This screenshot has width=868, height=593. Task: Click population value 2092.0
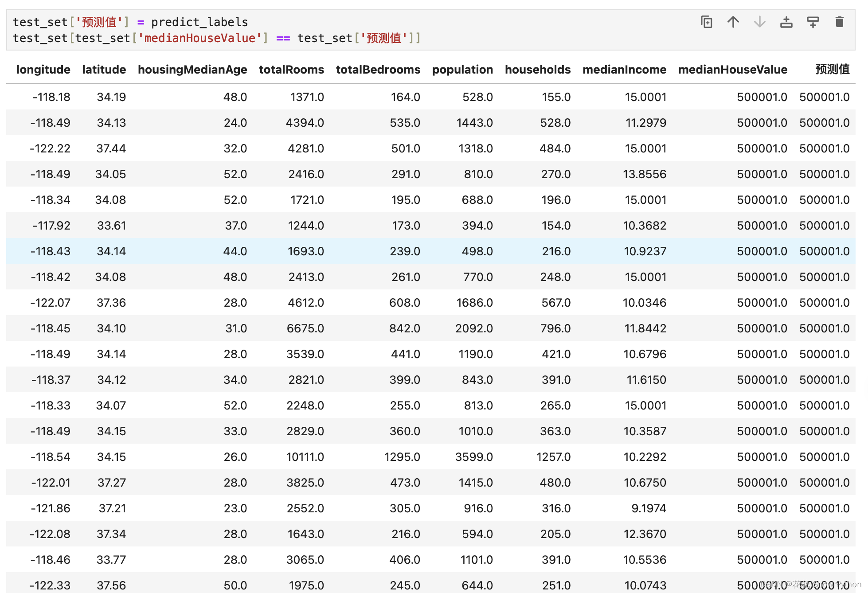[x=474, y=328]
